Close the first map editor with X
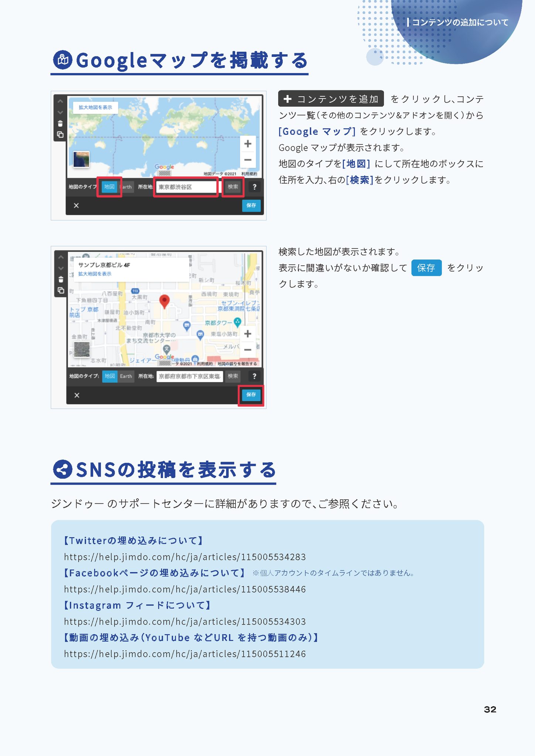Image resolution: width=535 pixels, height=756 pixels. point(76,206)
